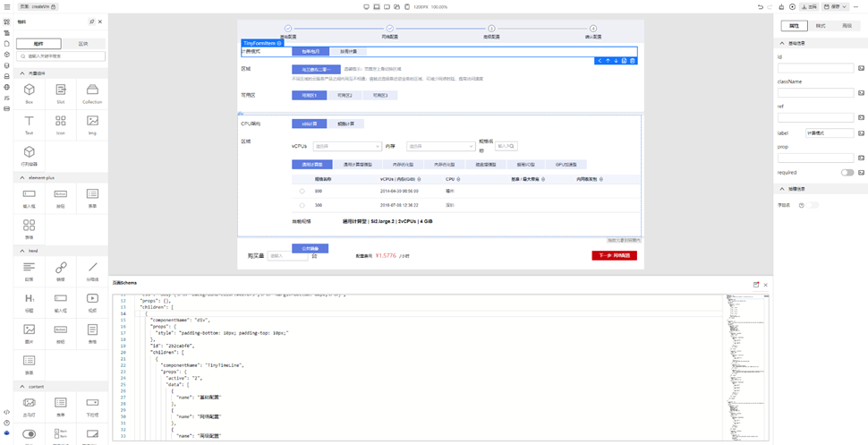Focus the className input field
Viewport: 868px width, 445px height.
tap(815, 92)
